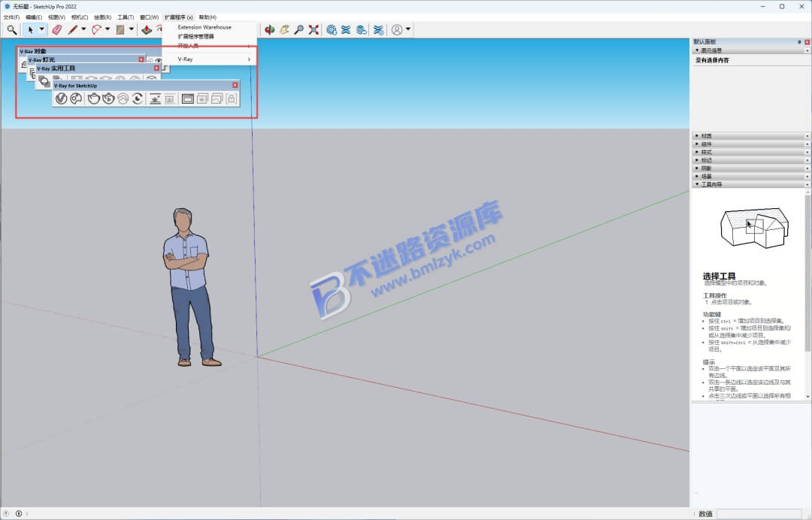Click the user account profile icon
This screenshot has height=520, width=812.
coord(397,30)
